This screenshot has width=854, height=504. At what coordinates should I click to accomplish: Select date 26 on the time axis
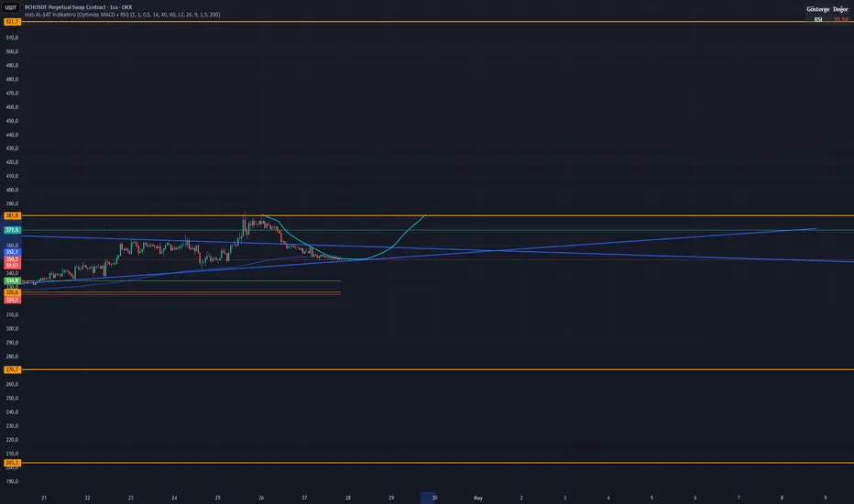[x=261, y=498]
